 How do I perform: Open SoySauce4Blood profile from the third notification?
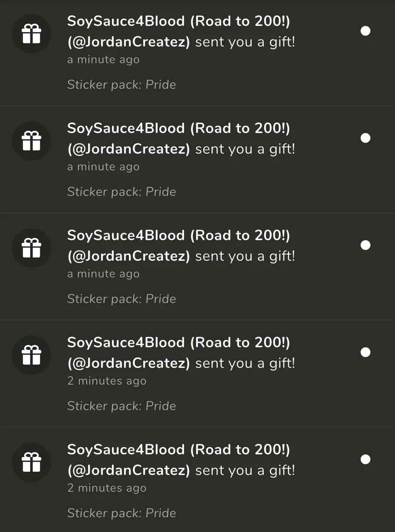126,235
